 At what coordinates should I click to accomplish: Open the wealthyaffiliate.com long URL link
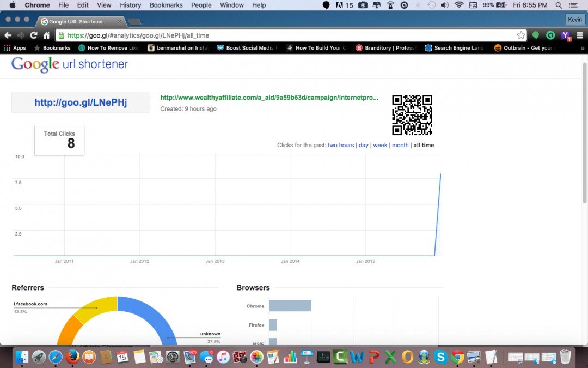(x=269, y=98)
